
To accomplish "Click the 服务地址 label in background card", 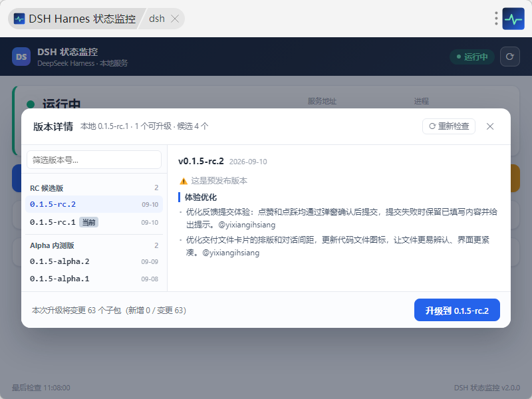I will point(322,101).
